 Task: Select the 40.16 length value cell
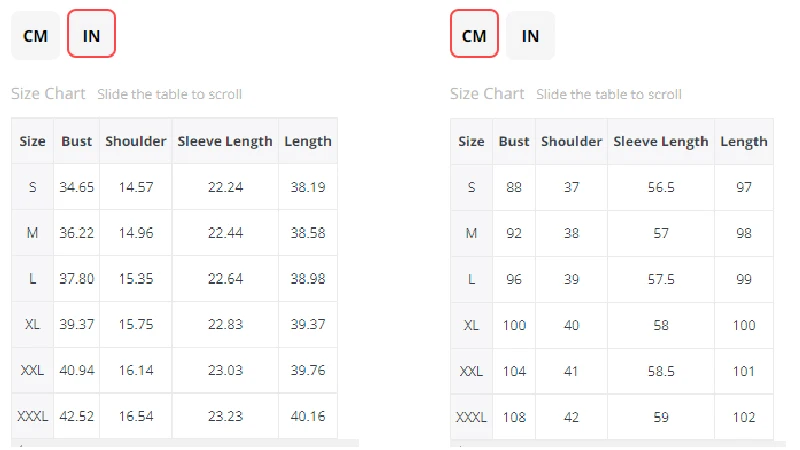pos(308,416)
